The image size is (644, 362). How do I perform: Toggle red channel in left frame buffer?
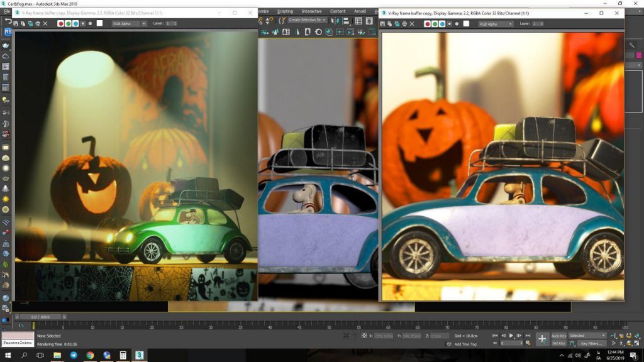coord(61,23)
